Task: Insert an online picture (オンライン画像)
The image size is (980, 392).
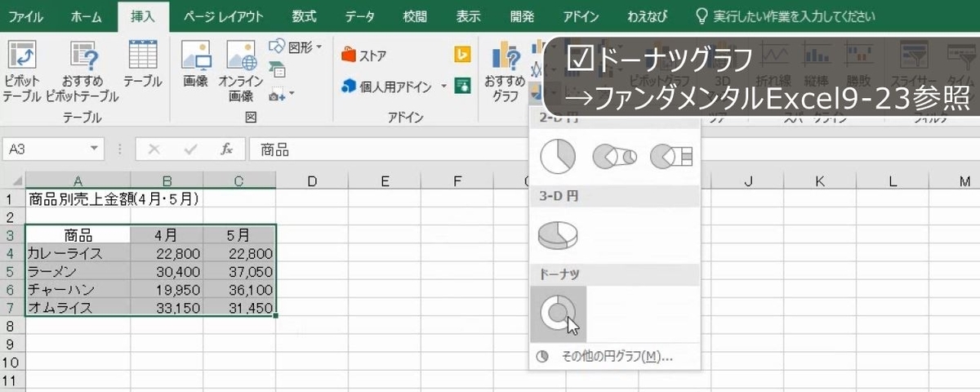Action: pyautogui.click(x=241, y=71)
